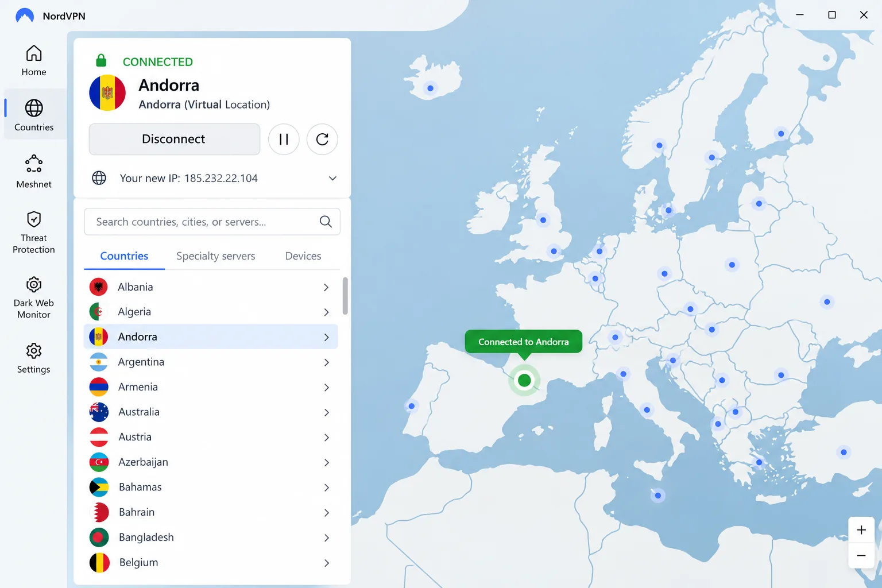The image size is (882, 588).
Task: Select Albania in the country list
Action: coord(211,287)
